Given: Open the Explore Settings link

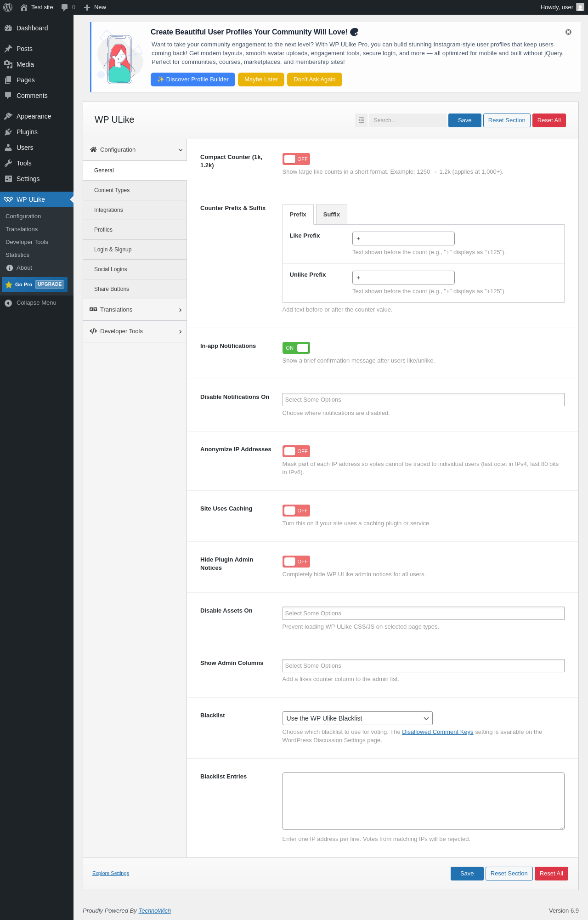Looking at the screenshot, I should tap(111, 873).
